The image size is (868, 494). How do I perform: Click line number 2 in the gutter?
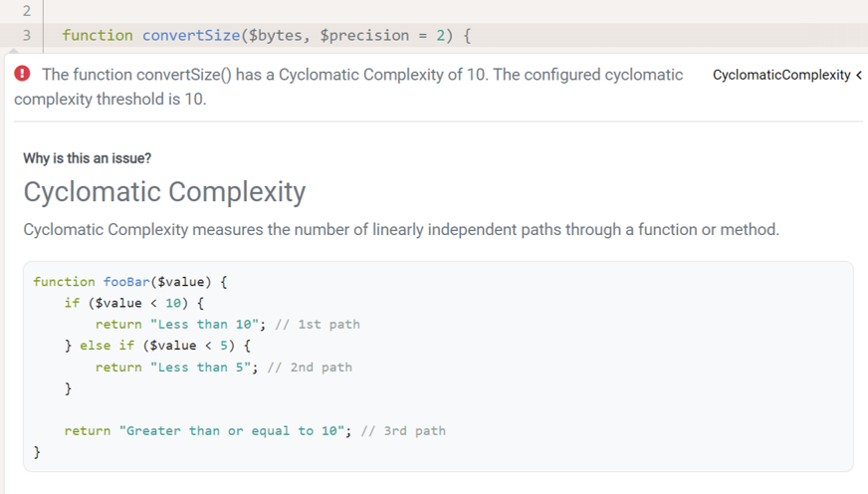point(26,11)
